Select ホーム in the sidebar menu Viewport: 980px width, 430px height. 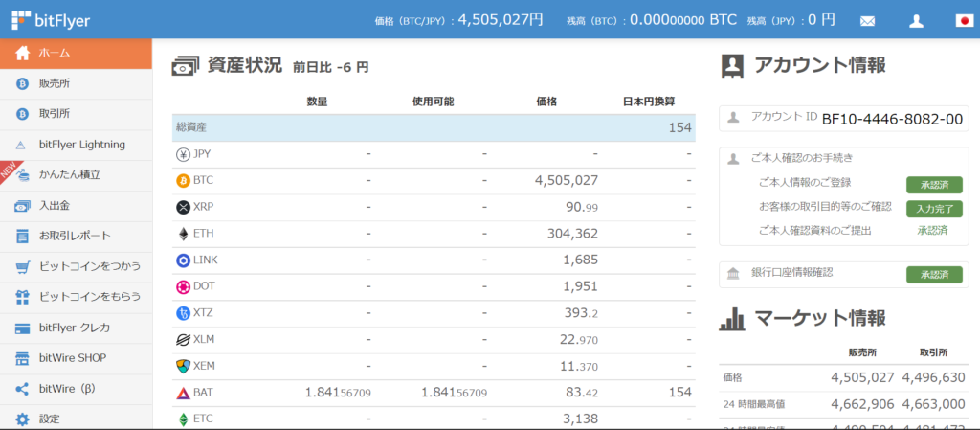[76, 53]
